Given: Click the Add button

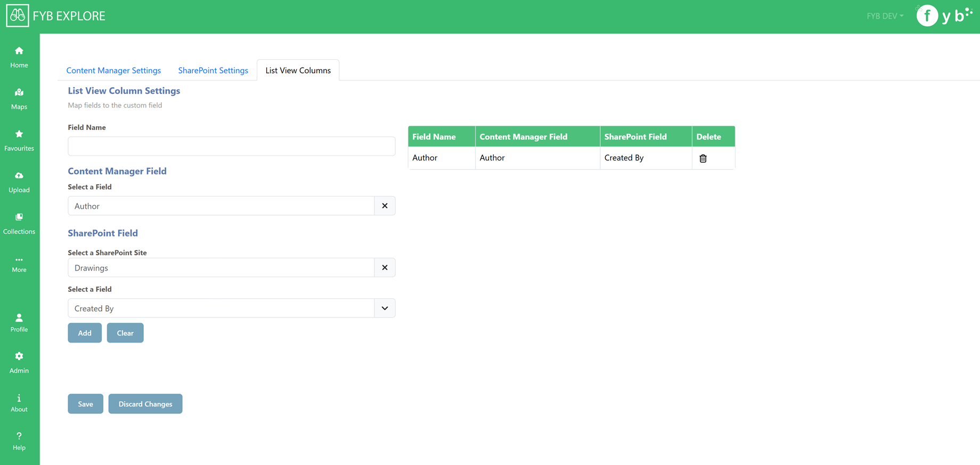Looking at the screenshot, I should tap(85, 333).
